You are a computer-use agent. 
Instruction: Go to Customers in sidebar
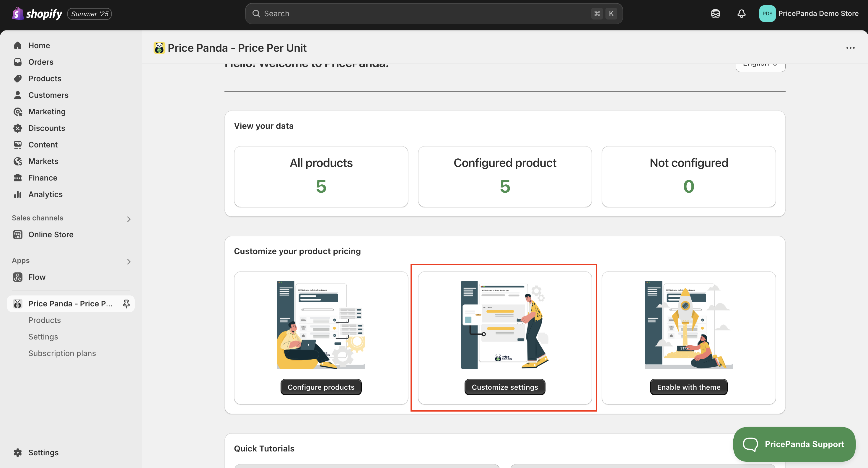tap(48, 95)
